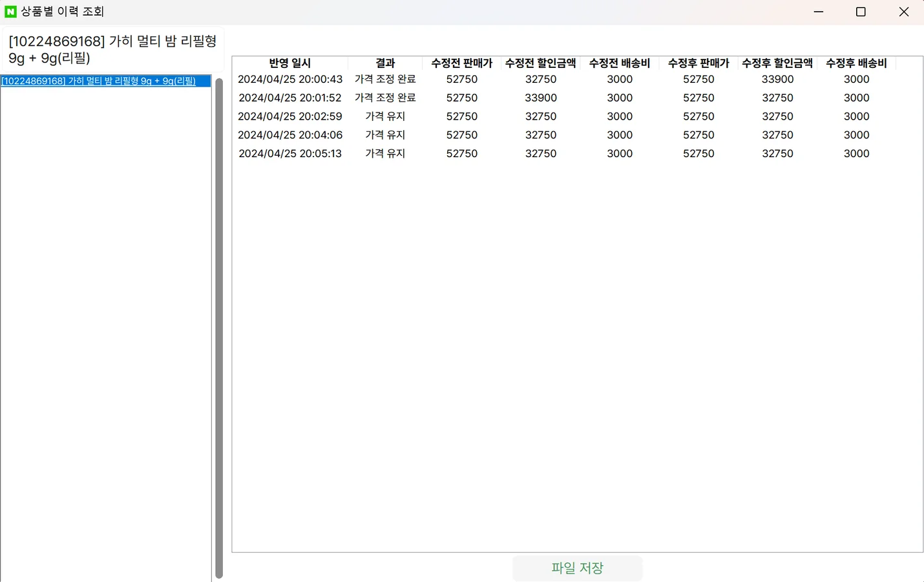Select the row dated 2024/04/25 20:05:13
The height and width of the screenshot is (582, 924).
(x=564, y=153)
